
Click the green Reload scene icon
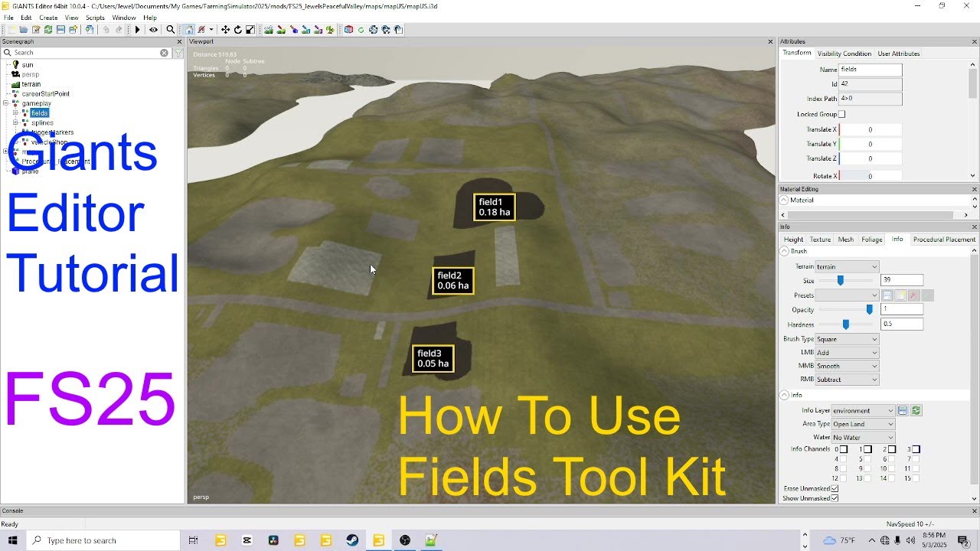click(x=47, y=30)
